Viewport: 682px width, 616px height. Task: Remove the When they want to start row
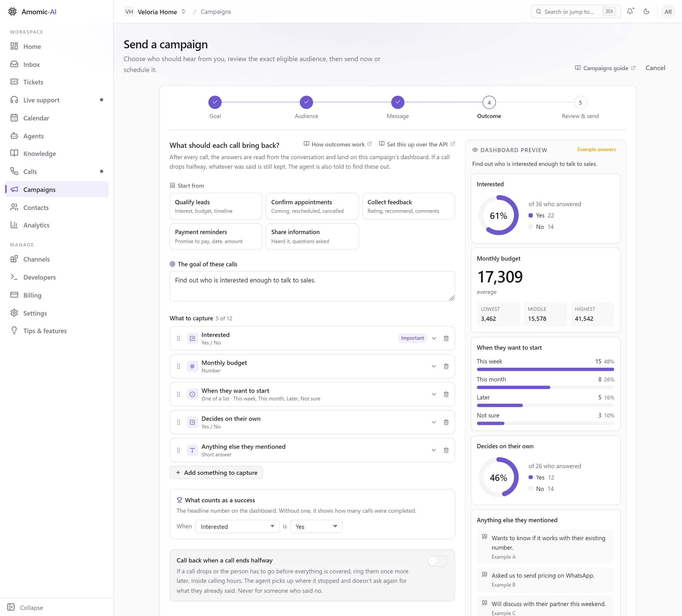(x=446, y=394)
